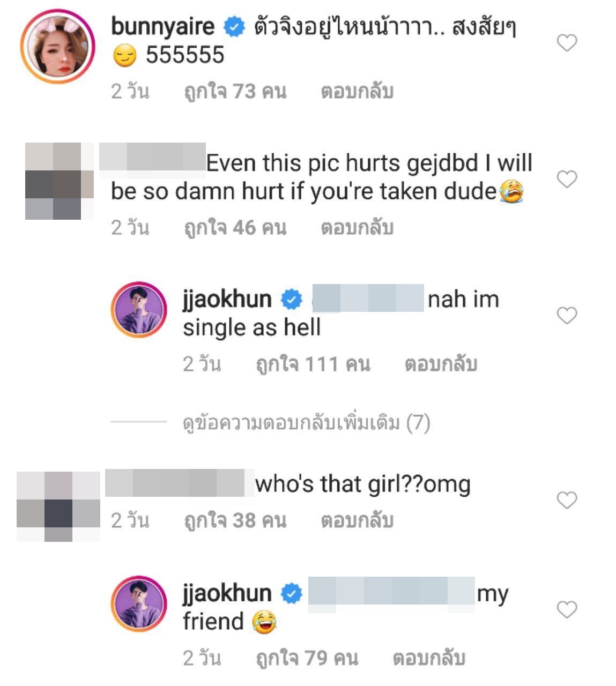Screen dimensions: 616x686
Task: Open jjaokhun username in 'my friend' reply
Action: (x=227, y=593)
